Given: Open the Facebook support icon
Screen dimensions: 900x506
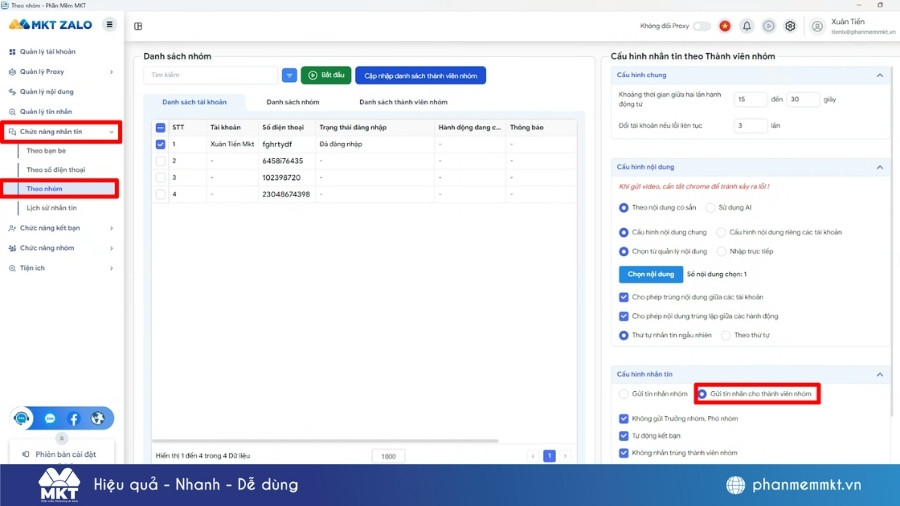Looking at the screenshot, I should tap(73, 419).
